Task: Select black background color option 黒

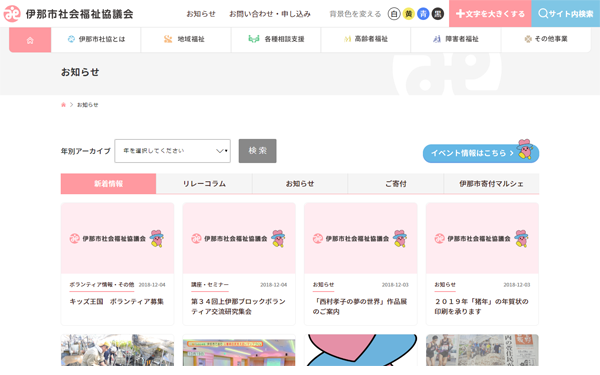Action: click(x=438, y=14)
